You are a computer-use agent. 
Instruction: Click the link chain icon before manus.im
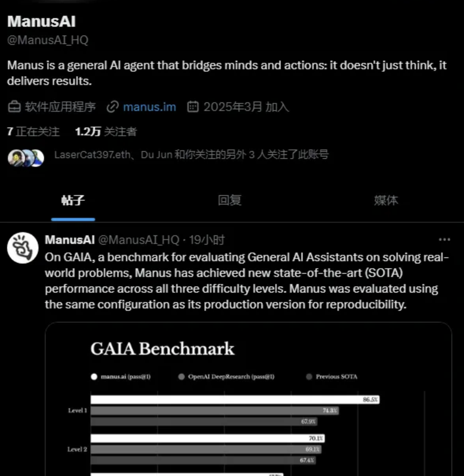[x=113, y=107]
